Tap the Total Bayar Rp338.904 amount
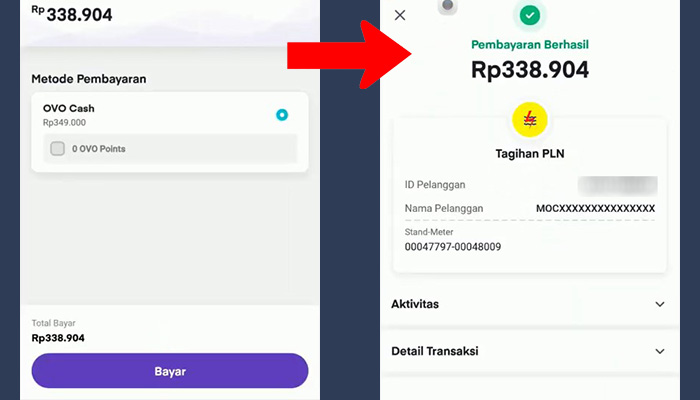Screen dimensions: 700x400 [58, 338]
